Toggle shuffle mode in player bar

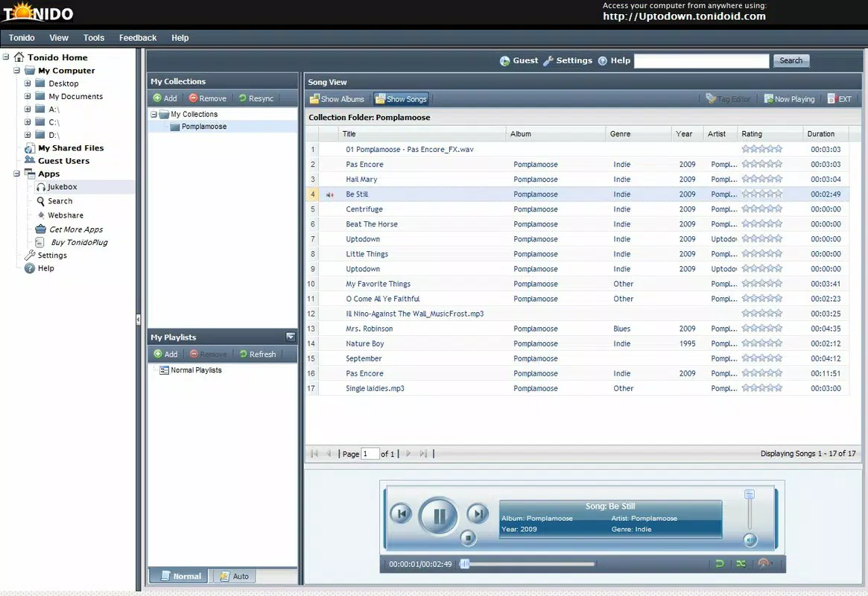coord(741,564)
